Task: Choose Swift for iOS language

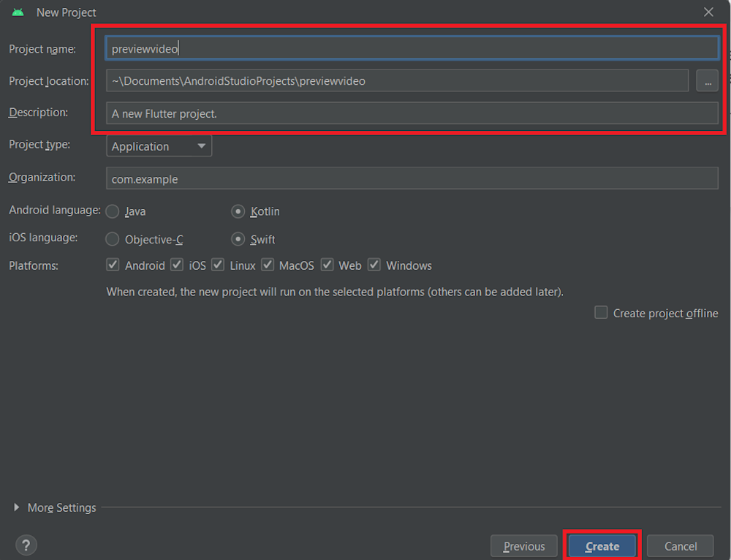Action: pyautogui.click(x=238, y=239)
